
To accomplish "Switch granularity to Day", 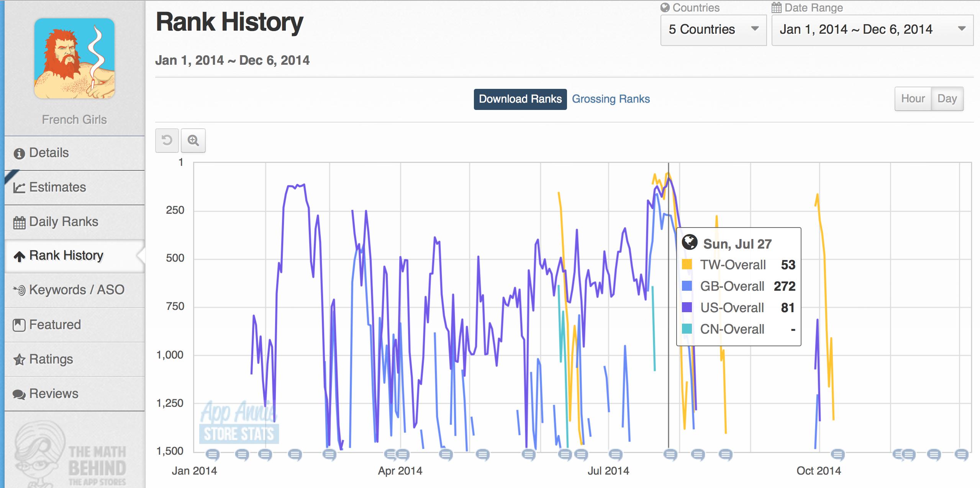I will pyautogui.click(x=947, y=99).
